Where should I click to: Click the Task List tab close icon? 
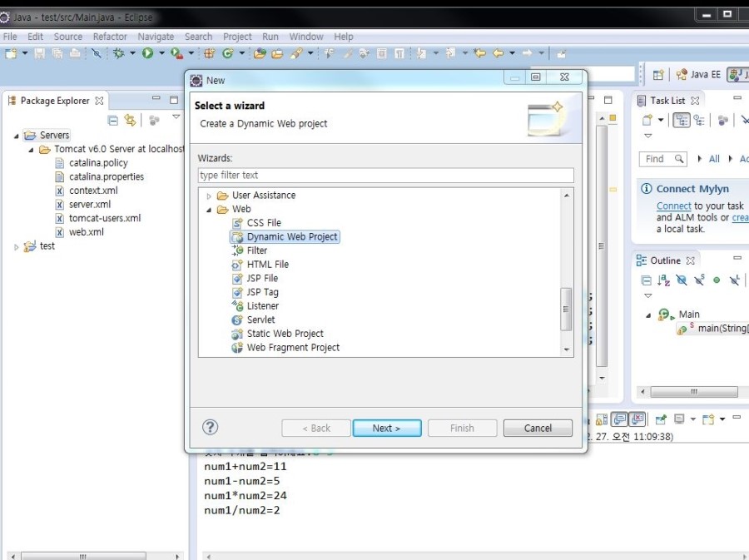pos(695,101)
